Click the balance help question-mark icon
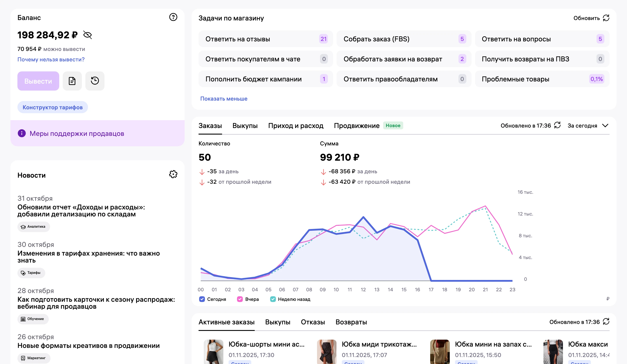 tap(173, 17)
